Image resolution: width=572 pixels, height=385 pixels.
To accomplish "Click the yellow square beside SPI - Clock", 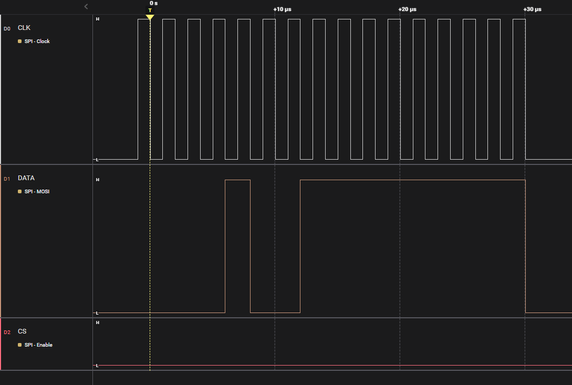I will coord(20,41).
